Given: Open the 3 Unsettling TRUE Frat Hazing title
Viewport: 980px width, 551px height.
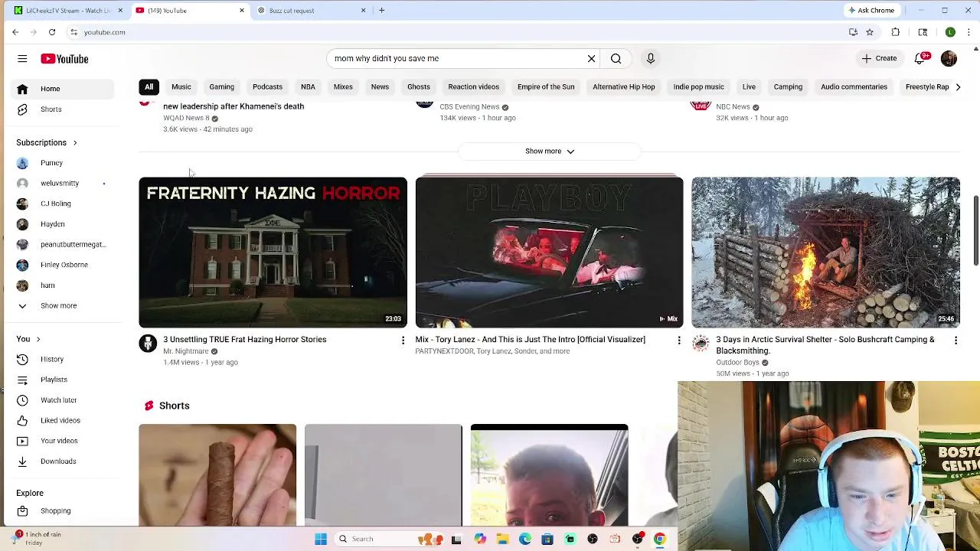Looking at the screenshot, I should point(245,340).
